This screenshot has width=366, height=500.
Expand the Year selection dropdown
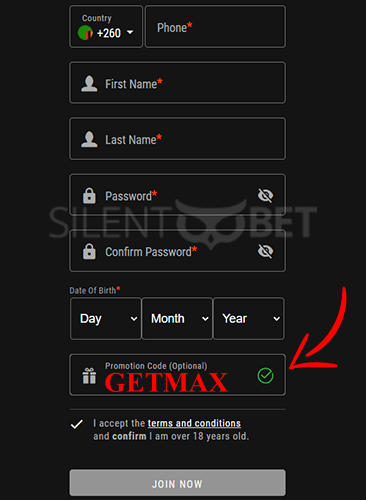tap(249, 319)
